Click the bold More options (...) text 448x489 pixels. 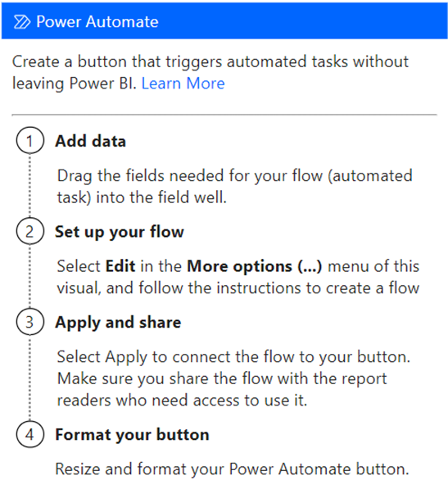tap(254, 266)
